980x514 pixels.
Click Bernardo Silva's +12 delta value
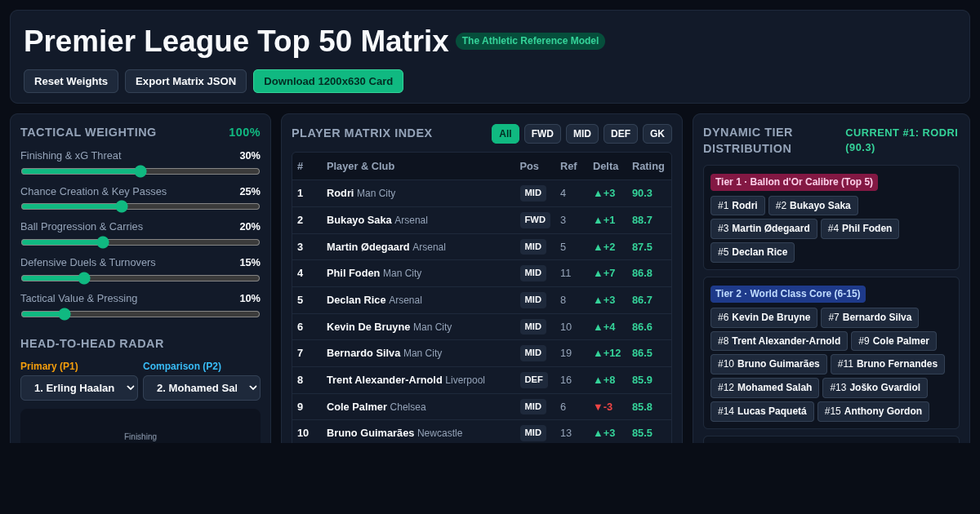tap(607, 353)
